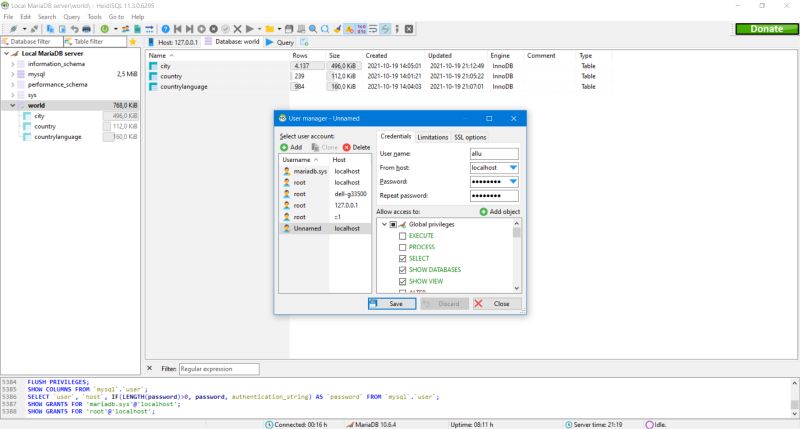
Task: Click the Repeat password field
Action: (x=494, y=196)
